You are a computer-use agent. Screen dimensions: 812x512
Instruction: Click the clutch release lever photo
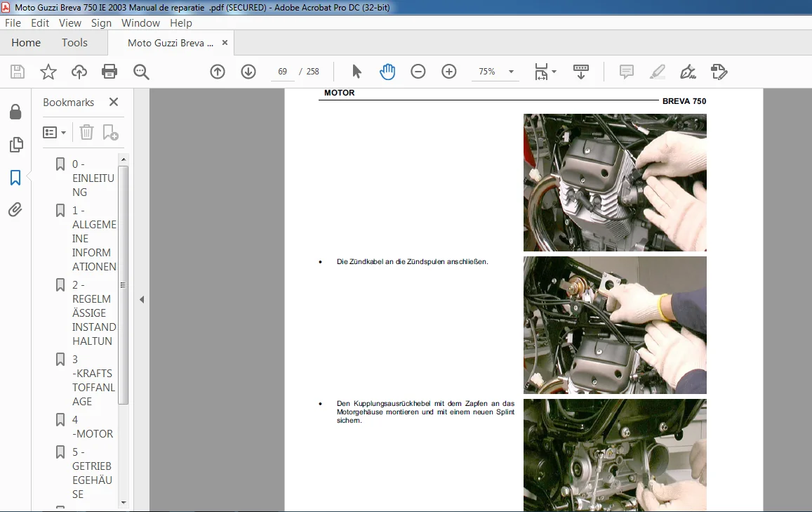point(615,455)
